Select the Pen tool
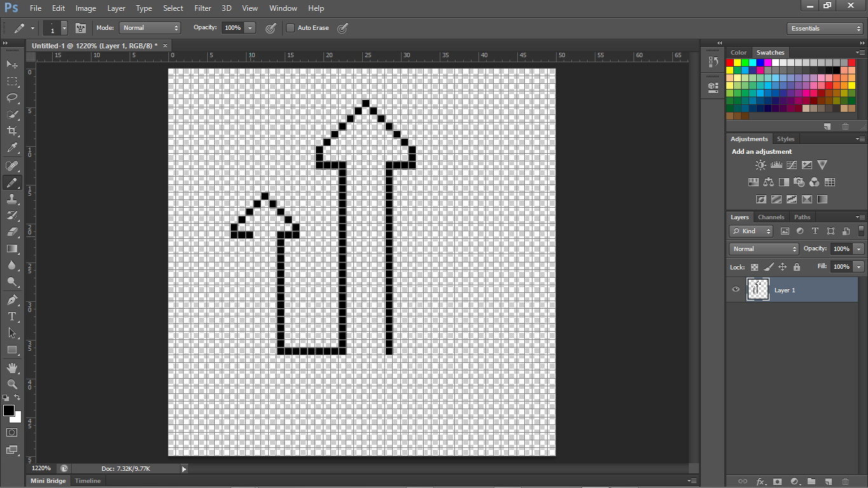Image resolution: width=868 pixels, height=488 pixels. 12,299
